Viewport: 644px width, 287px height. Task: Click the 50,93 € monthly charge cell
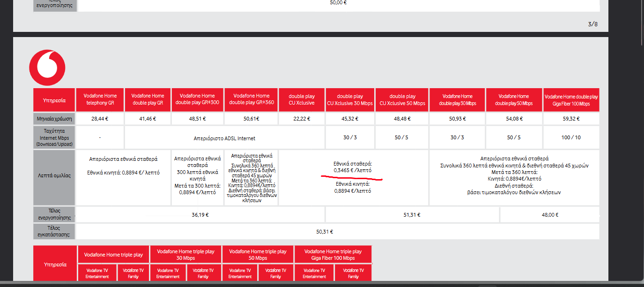coord(457,119)
